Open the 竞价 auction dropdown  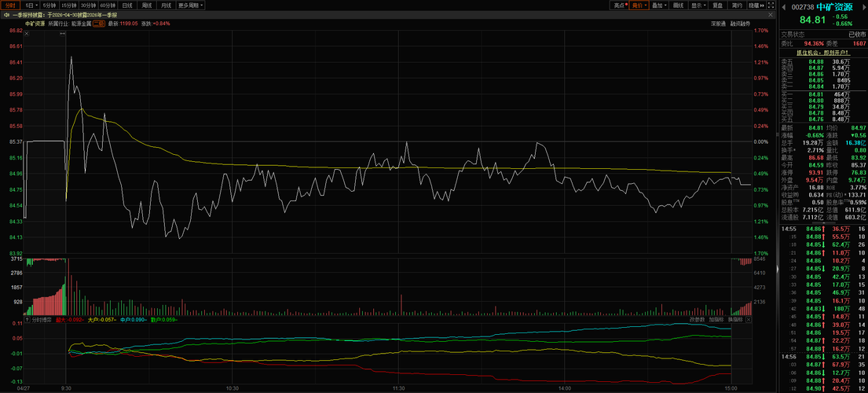639,5
